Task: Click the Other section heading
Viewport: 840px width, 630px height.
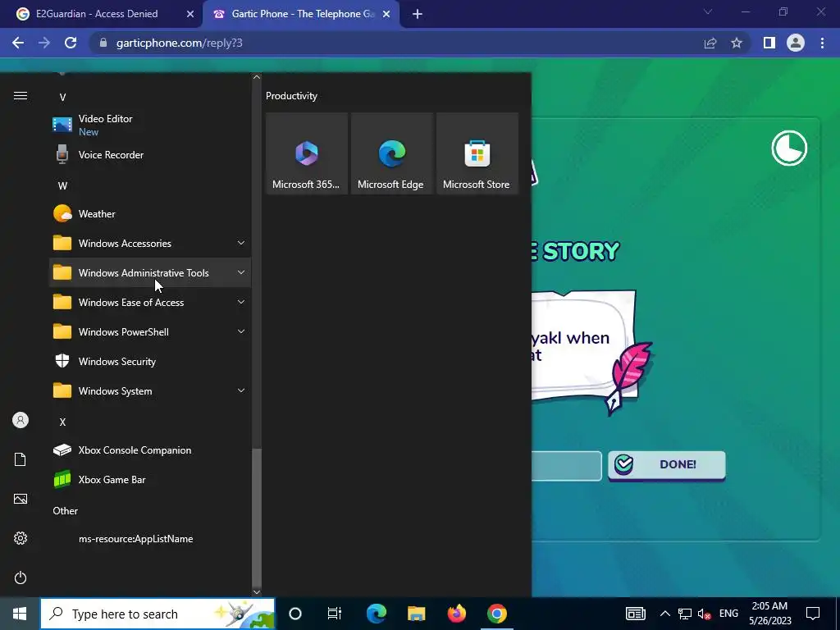Action: click(66, 510)
